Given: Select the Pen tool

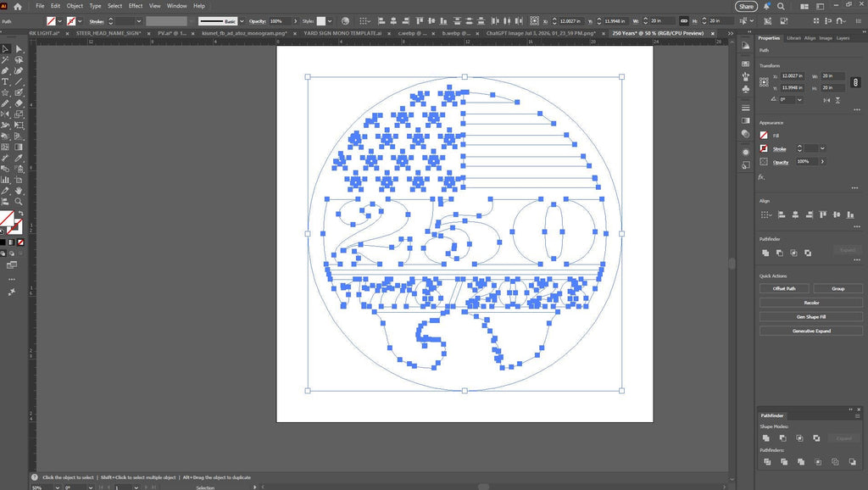Looking at the screenshot, I should point(6,71).
